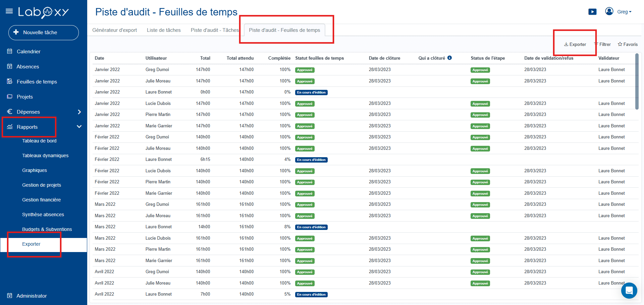Viewport: 644px width, 305px height.
Task: Open the chat support bubble
Action: point(629,290)
